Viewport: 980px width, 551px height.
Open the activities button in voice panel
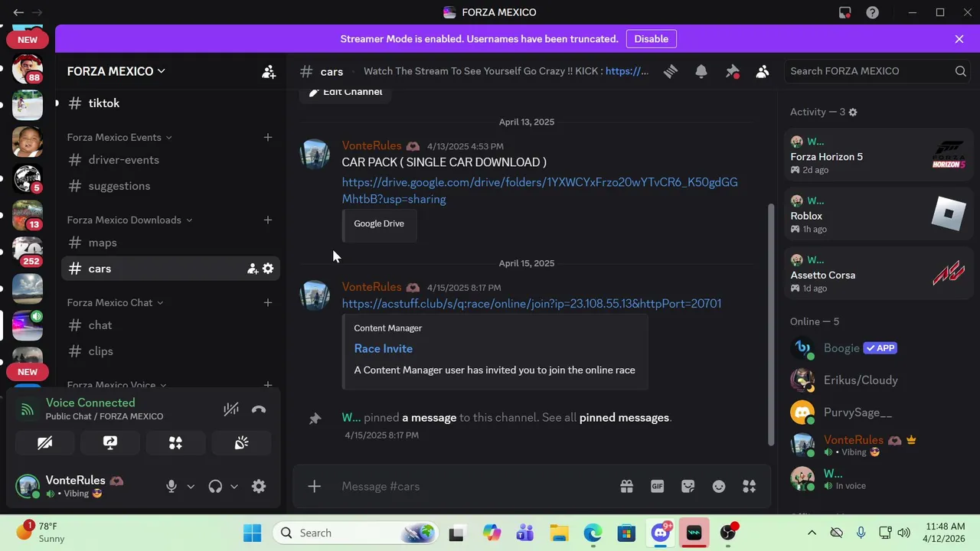tap(175, 442)
